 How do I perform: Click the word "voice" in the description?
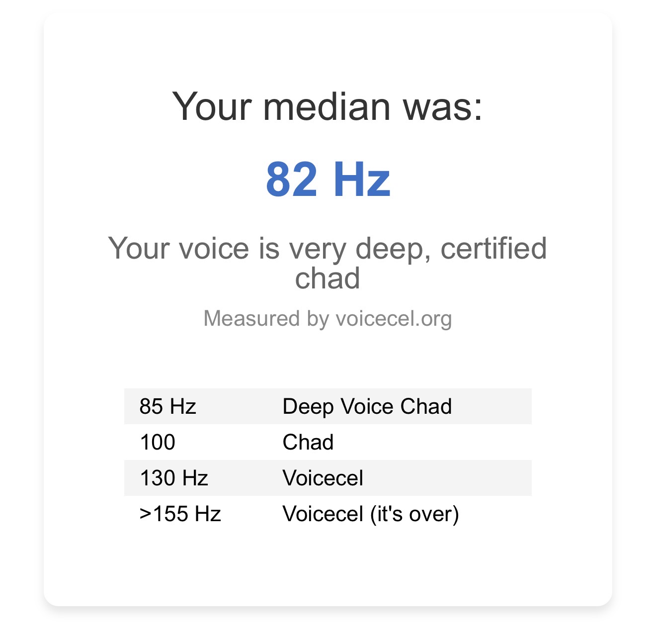(214, 248)
